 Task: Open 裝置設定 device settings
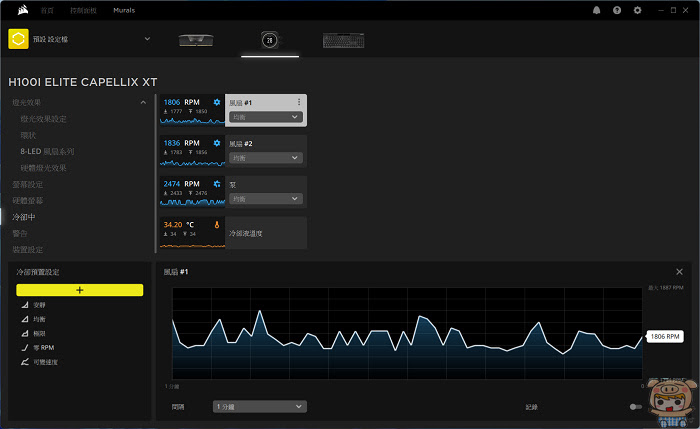tap(28, 250)
